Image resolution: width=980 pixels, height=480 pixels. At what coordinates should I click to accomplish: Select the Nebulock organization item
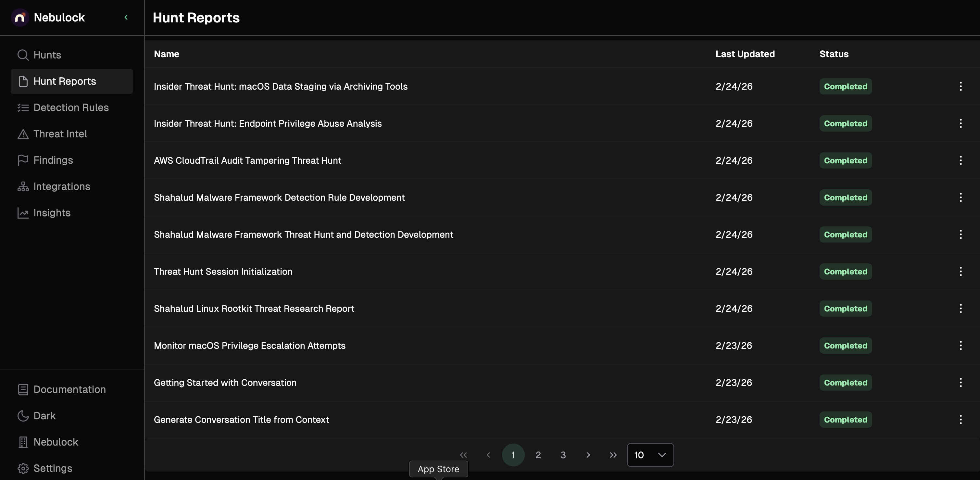coord(56,442)
